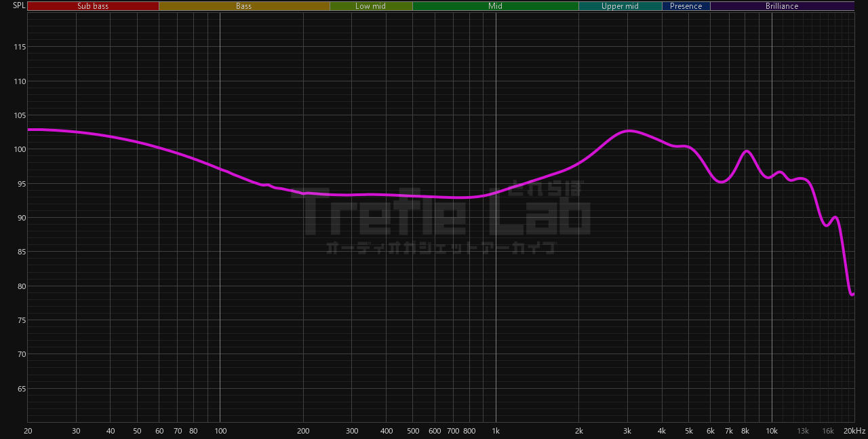
Task: Click the 115 dB axis value
Action: tap(20, 47)
